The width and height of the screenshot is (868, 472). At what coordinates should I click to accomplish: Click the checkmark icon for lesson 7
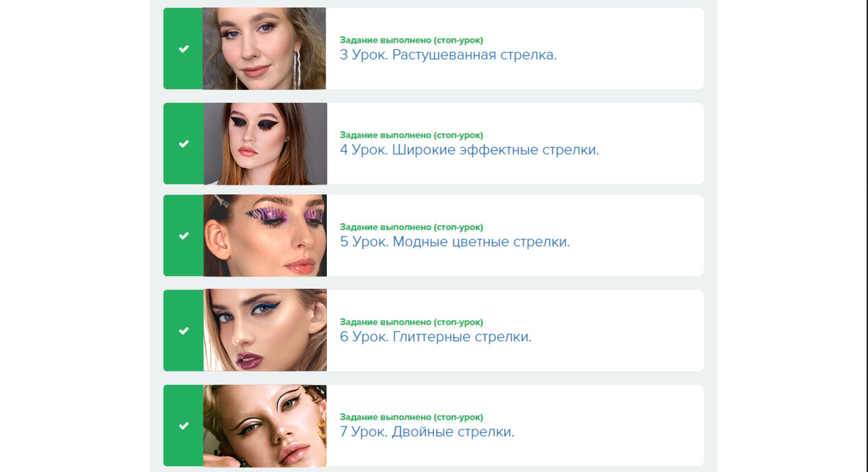click(x=184, y=425)
